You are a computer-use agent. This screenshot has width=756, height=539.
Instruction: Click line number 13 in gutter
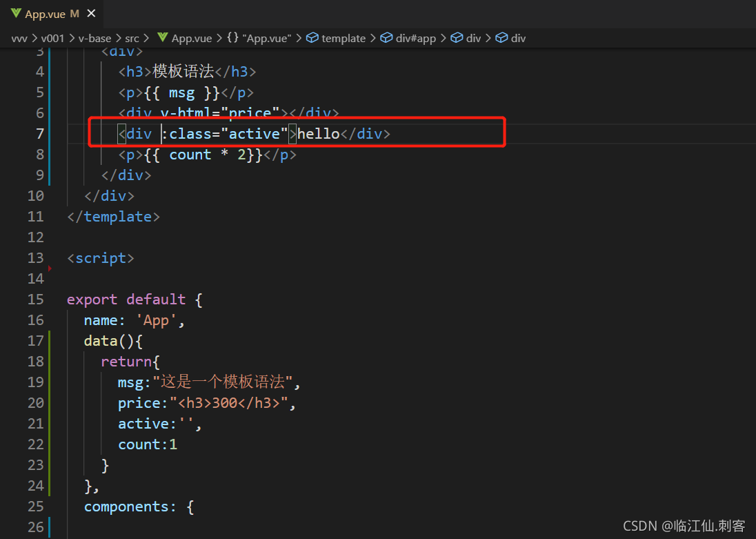[x=36, y=258]
